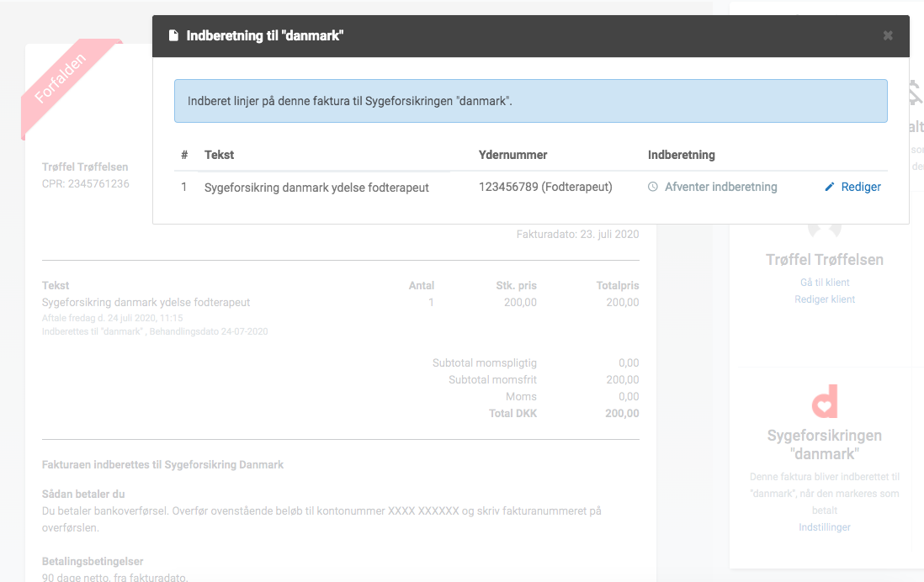Click the dialog title Indberetning til "danmark"
The image size is (924, 582).
pos(264,35)
